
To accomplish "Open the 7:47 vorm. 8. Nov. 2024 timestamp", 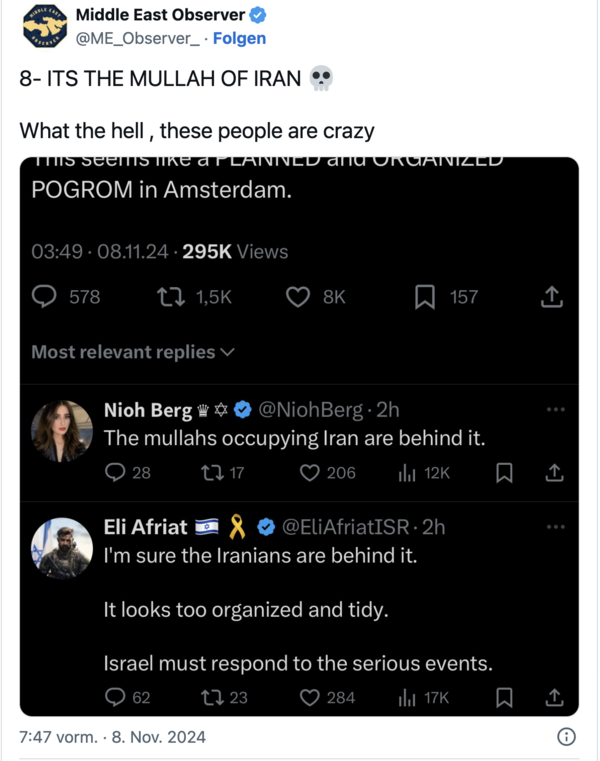I will pos(113,737).
